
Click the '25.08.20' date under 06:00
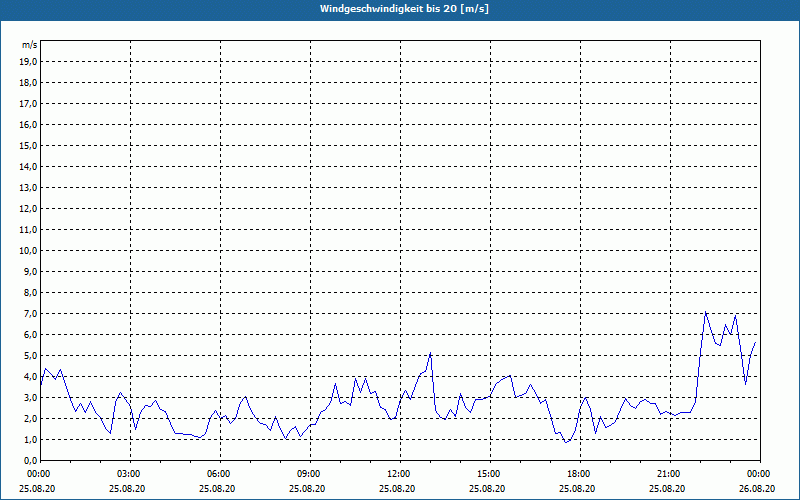point(217,489)
